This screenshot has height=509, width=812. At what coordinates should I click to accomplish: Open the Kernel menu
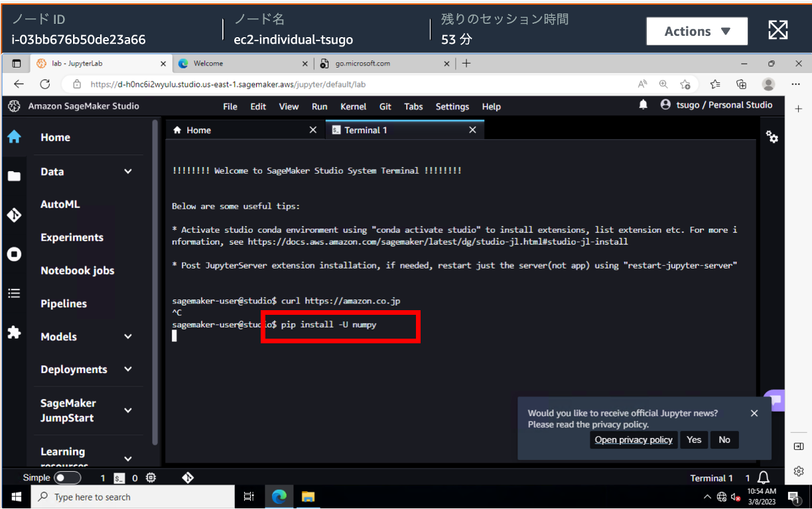click(x=353, y=106)
